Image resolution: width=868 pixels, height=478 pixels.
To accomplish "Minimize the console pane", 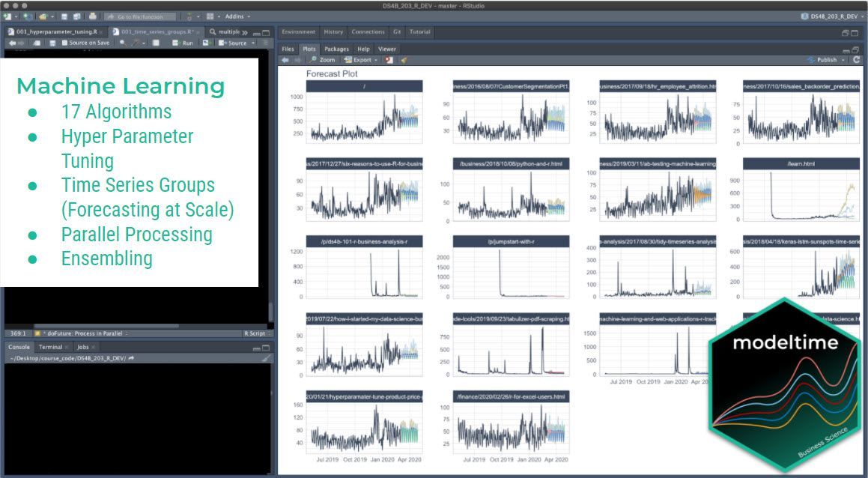I will click(256, 348).
